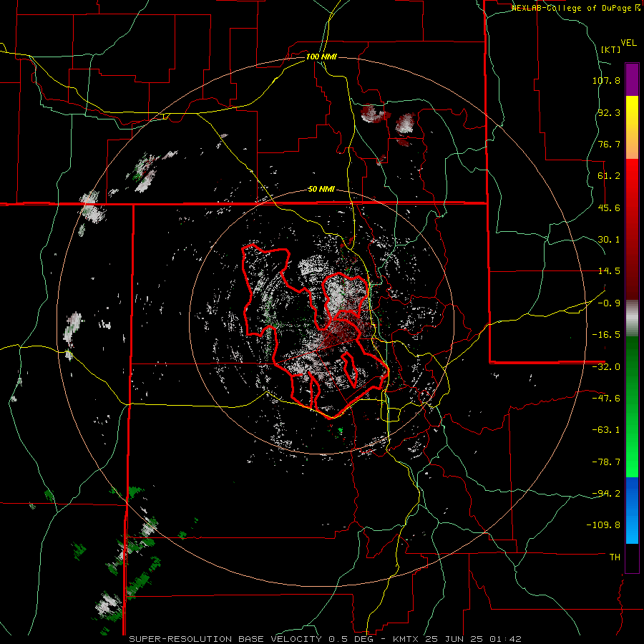The width and height of the screenshot is (644, 644).
Task: Pick the blue segment of the color bar
Action: [x=632, y=510]
